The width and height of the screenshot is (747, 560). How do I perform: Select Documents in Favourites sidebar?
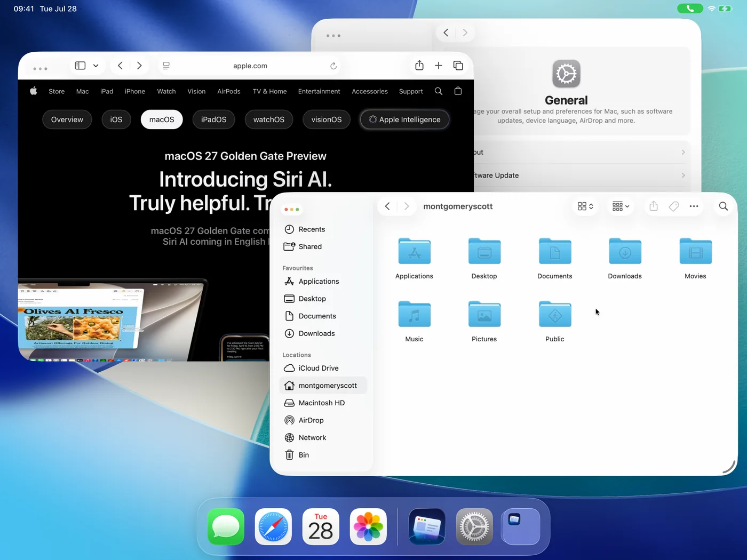[x=323, y=316]
